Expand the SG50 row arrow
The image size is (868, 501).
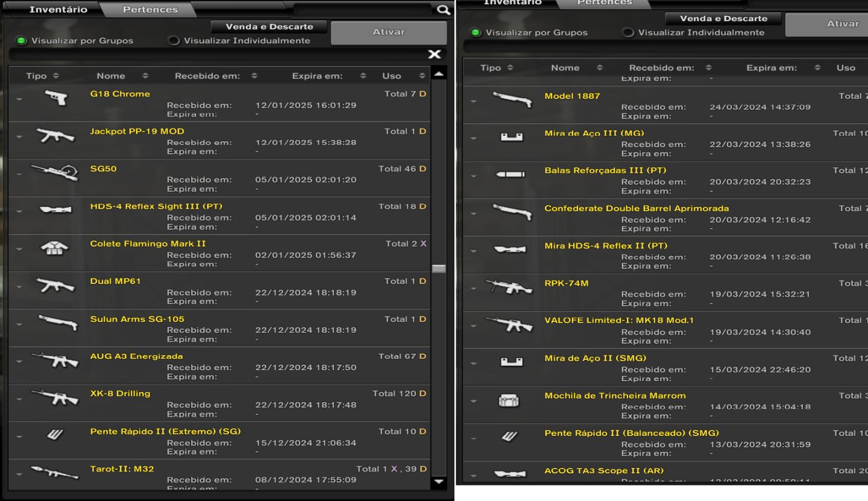[x=19, y=174]
